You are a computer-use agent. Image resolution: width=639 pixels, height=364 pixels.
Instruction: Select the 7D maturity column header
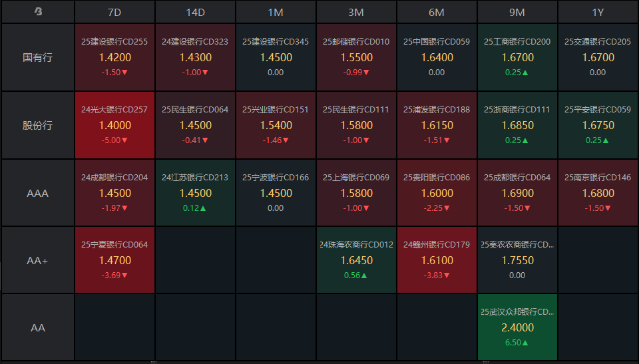click(x=114, y=12)
